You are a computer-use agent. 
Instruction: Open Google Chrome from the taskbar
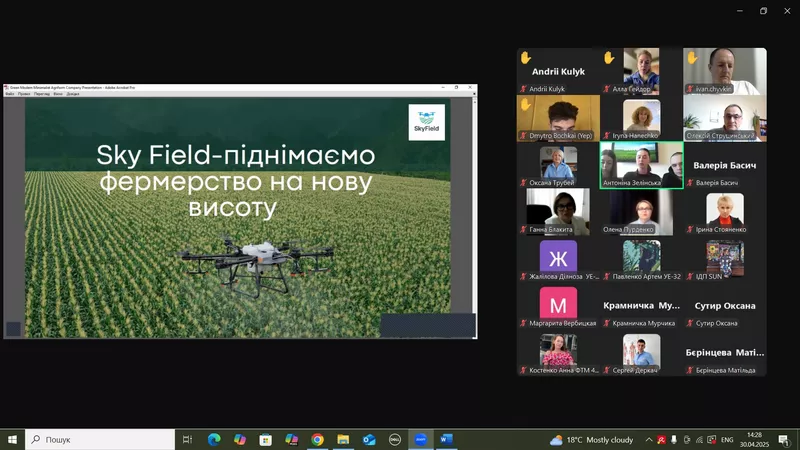tap(317, 439)
